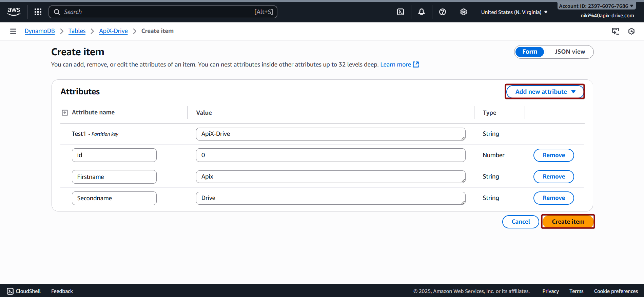
Task: Open the settings gear icon
Action: (464, 12)
